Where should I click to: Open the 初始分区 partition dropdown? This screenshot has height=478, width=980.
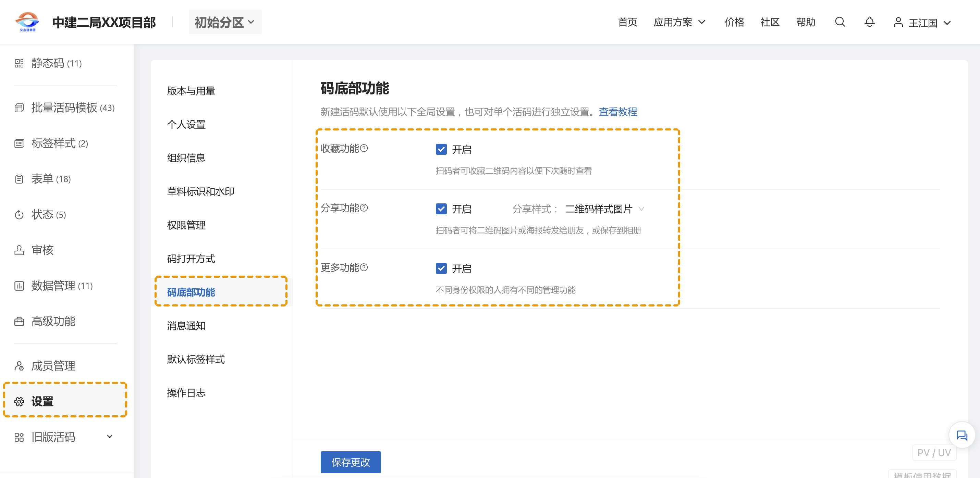coord(225,22)
